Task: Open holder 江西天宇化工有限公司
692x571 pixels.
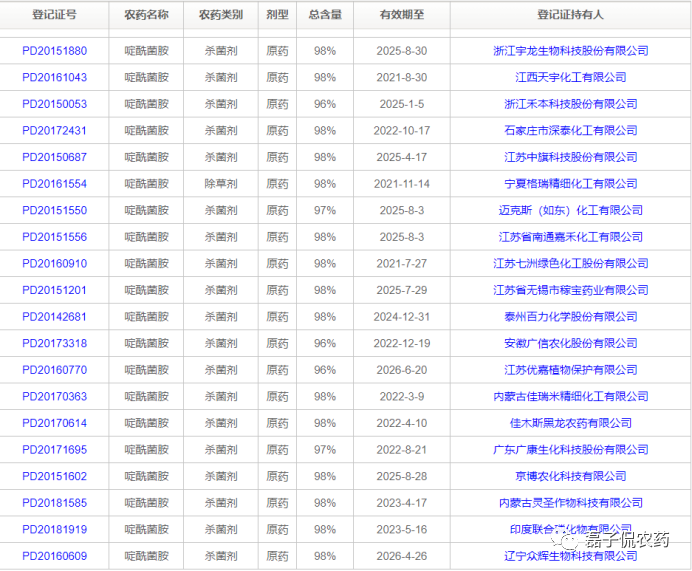Action: point(571,77)
